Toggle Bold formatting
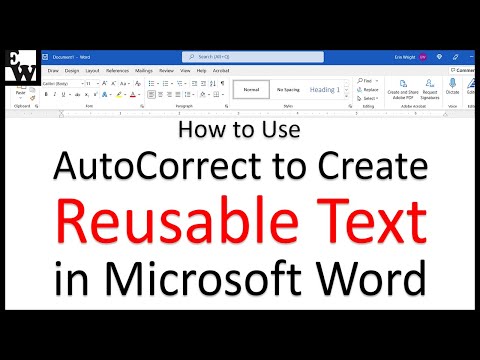 pyautogui.click(x=46, y=95)
